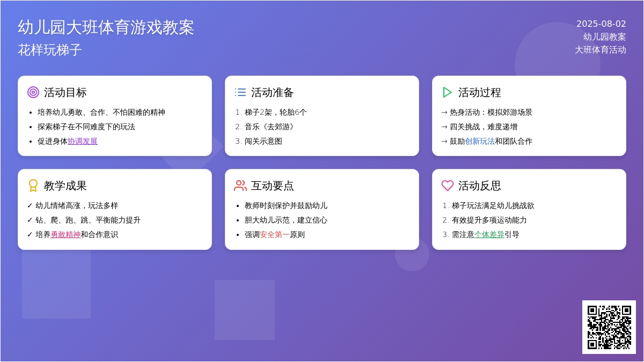Click the 活动准备 card heading
644x362 pixels.
[x=273, y=92]
